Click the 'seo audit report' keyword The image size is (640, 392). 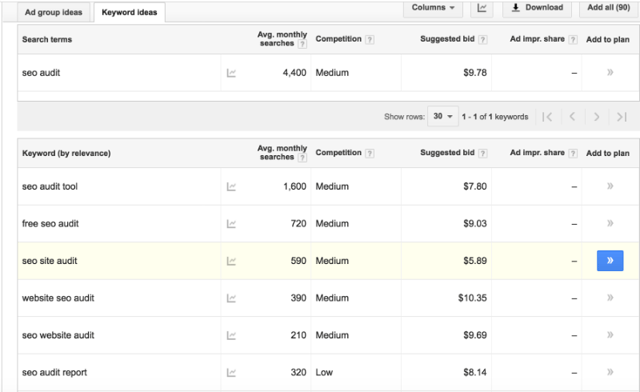point(54,372)
